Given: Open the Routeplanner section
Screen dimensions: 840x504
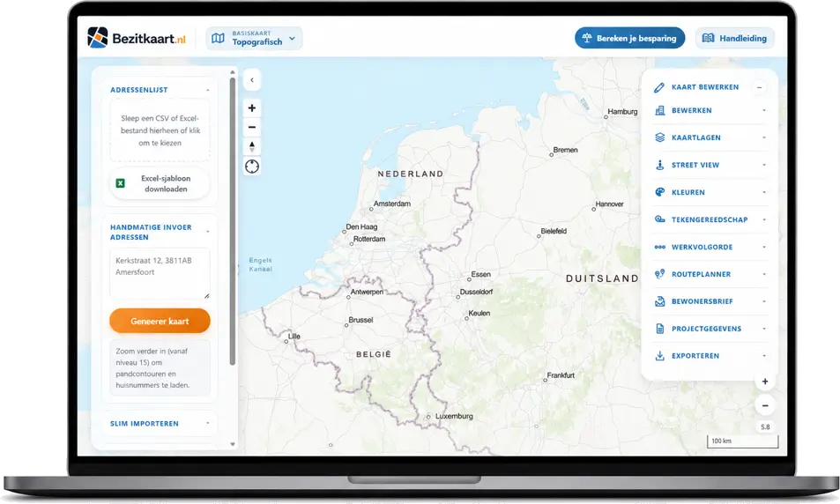Looking at the screenshot, I should click(x=710, y=274).
